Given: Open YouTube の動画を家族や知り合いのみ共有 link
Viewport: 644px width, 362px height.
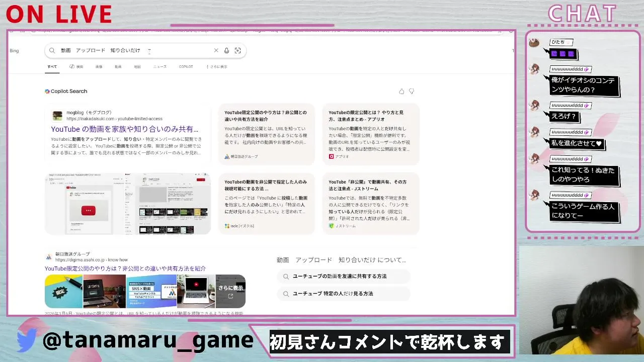Looking at the screenshot, I should click(x=125, y=129).
